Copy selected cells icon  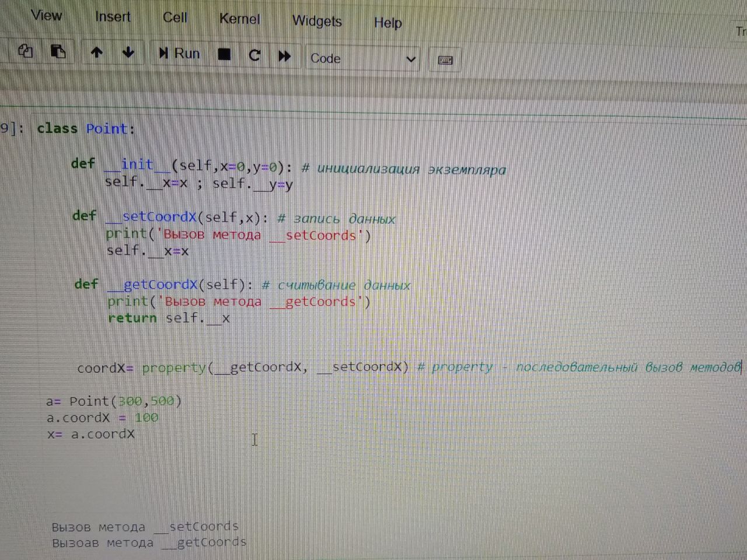25,51
